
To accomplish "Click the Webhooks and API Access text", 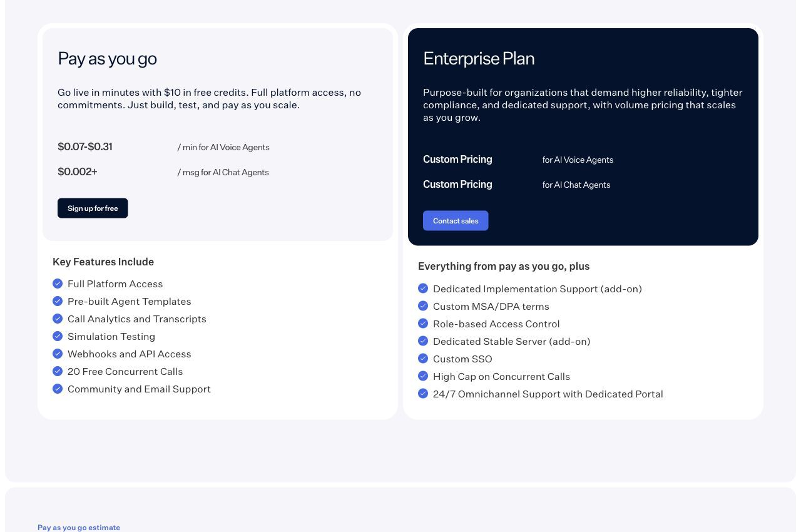I will pos(130,354).
